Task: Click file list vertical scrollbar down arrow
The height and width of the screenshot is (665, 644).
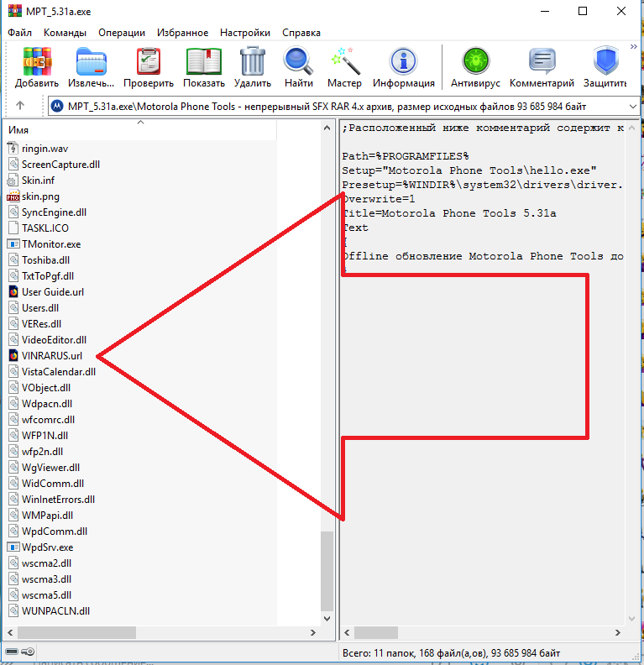Action: tap(327, 618)
